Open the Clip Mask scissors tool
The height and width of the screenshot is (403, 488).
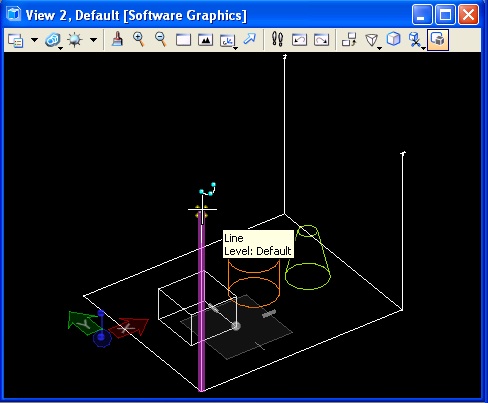tap(416, 41)
